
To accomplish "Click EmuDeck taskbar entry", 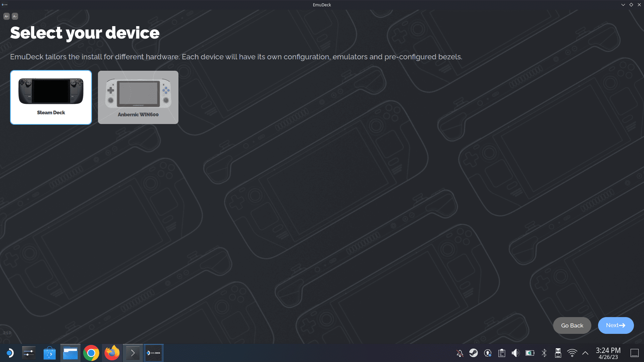I will (154, 353).
